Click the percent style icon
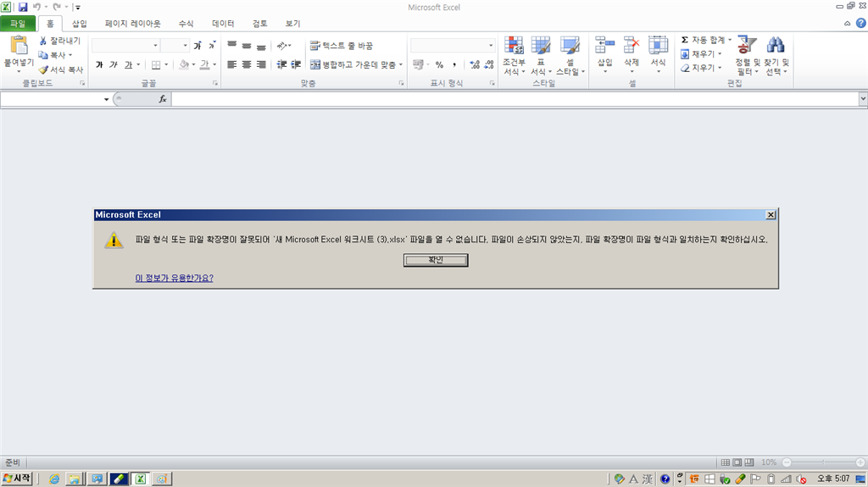868x487 pixels. (440, 64)
